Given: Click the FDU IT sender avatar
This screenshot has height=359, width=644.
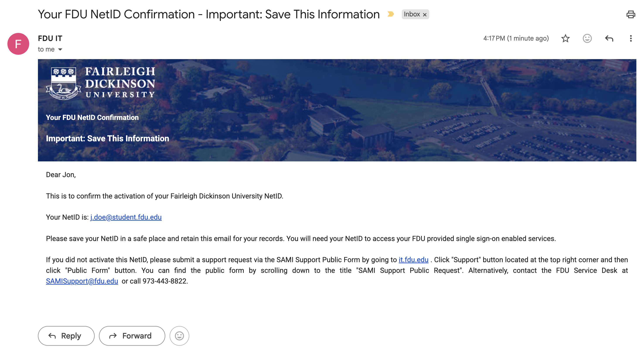Looking at the screenshot, I should coord(18,44).
